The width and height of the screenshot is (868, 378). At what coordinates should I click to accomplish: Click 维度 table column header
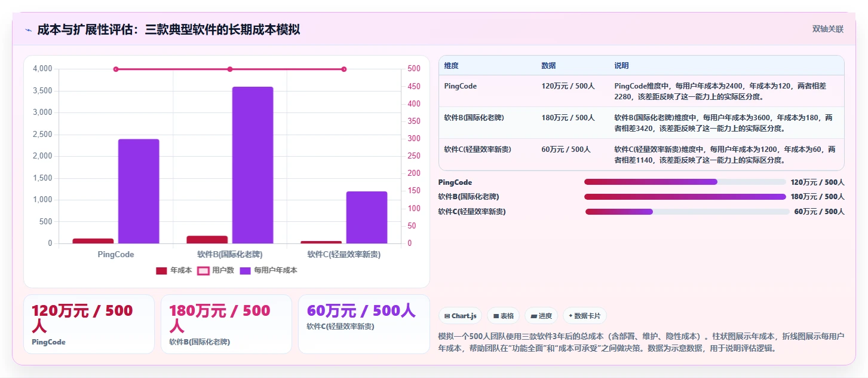452,66
